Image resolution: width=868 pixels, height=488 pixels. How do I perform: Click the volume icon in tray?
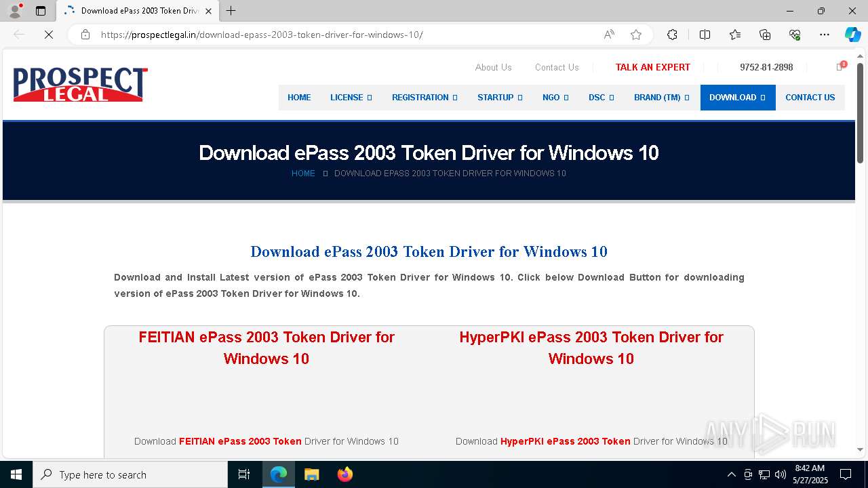tap(781, 474)
